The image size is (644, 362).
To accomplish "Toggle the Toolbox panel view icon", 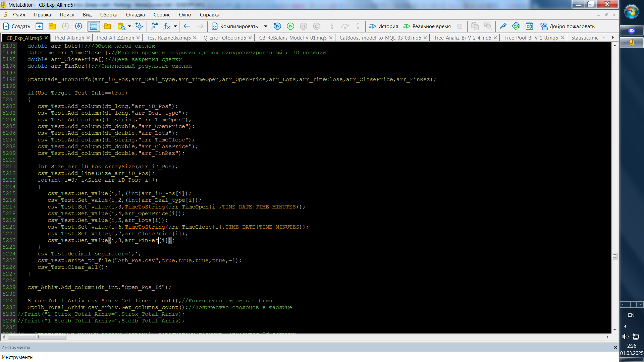I will click(94, 26).
